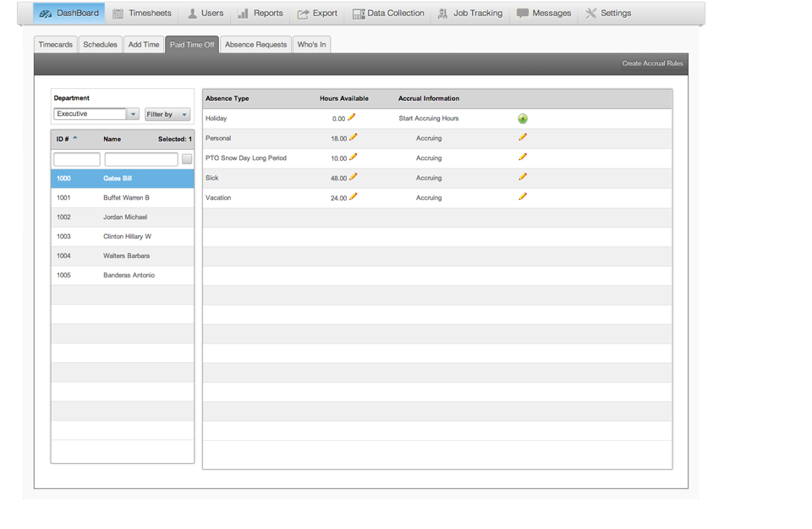Image resolution: width=812 pixels, height=529 pixels.
Task: Click the pencil icon beside Holiday hours
Action: tap(352, 118)
